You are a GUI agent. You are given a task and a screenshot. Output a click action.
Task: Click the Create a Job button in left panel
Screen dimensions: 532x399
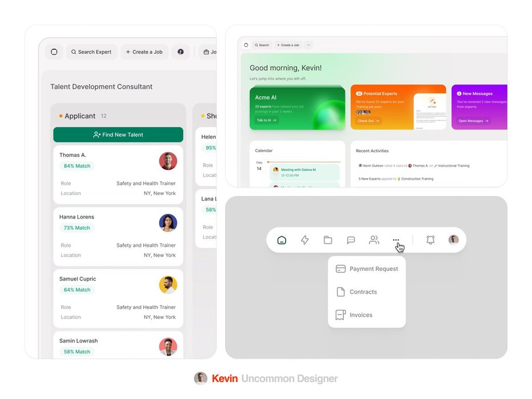pyautogui.click(x=144, y=52)
